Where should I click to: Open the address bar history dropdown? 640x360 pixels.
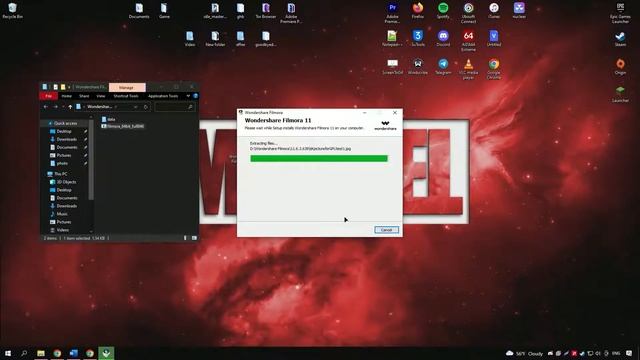pos(136,107)
